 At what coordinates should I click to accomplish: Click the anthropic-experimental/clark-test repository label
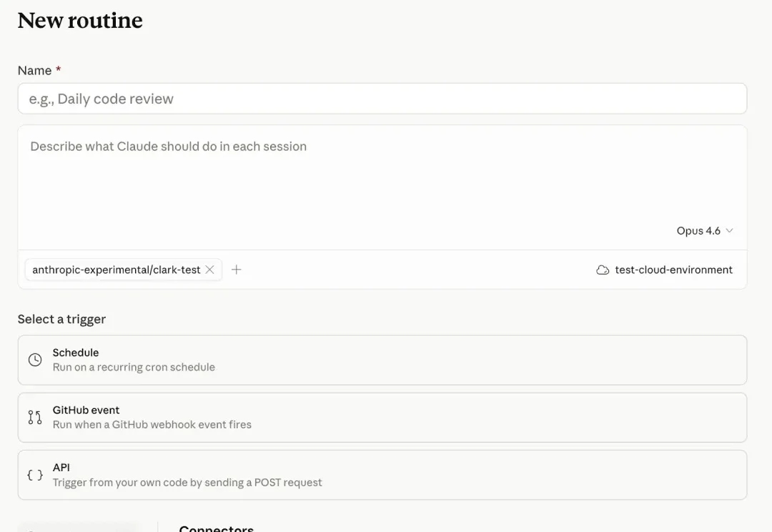coord(116,270)
